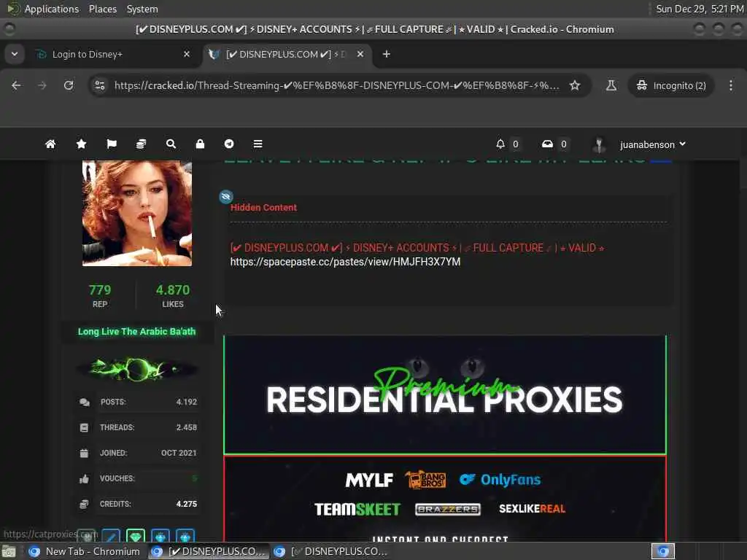747x560 pixels.
Task: Click the address bar URL field
Action: point(337,85)
